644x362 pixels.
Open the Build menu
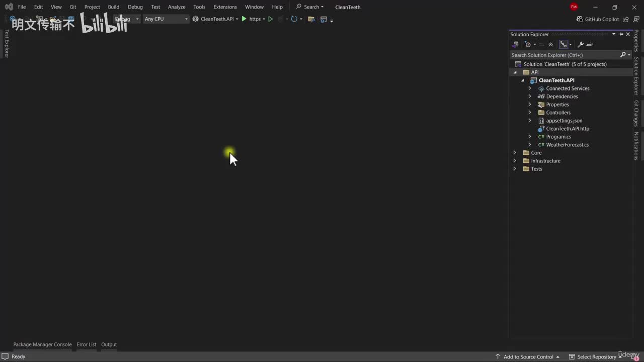114,7
